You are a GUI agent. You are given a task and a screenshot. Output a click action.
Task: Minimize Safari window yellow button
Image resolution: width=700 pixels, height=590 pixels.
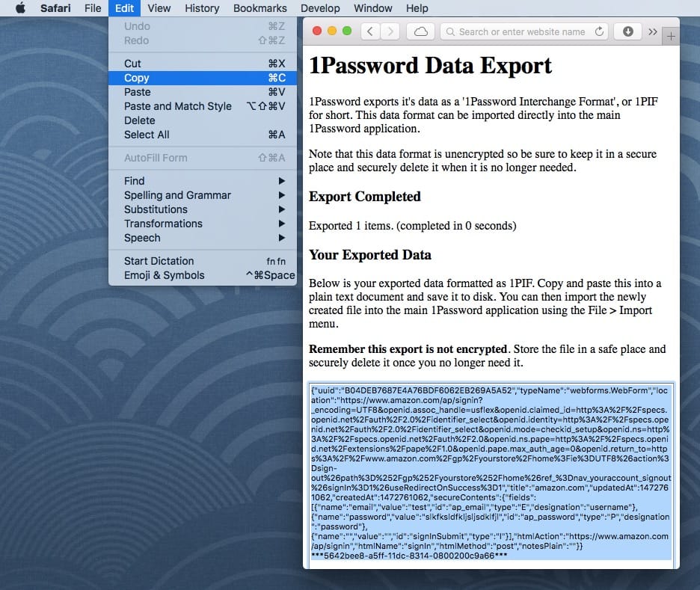pyautogui.click(x=332, y=31)
